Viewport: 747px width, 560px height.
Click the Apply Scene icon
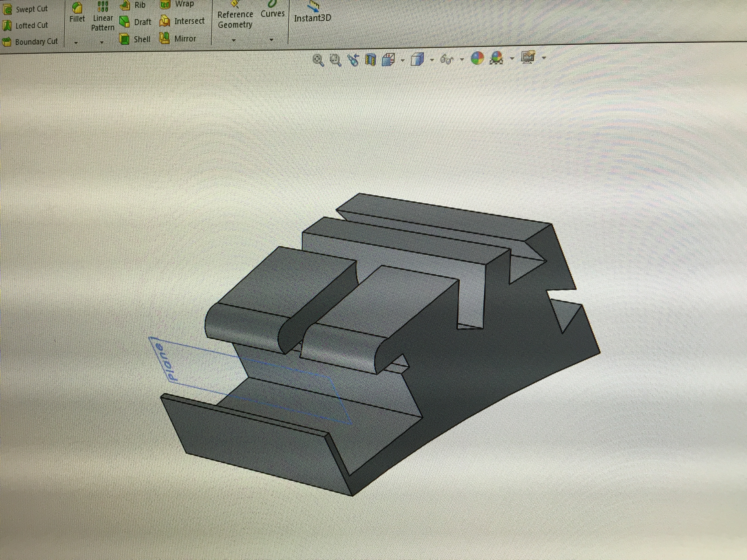496,58
